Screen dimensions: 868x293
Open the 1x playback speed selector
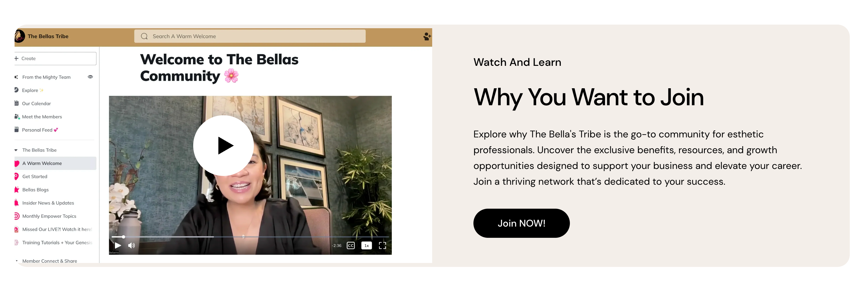pos(366,245)
